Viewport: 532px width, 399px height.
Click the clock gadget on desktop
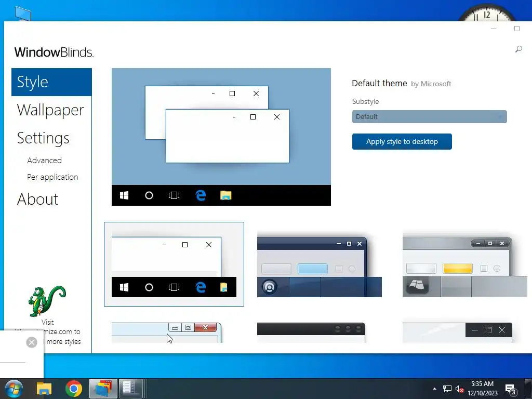pyautogui.click(x=486, y=12)
